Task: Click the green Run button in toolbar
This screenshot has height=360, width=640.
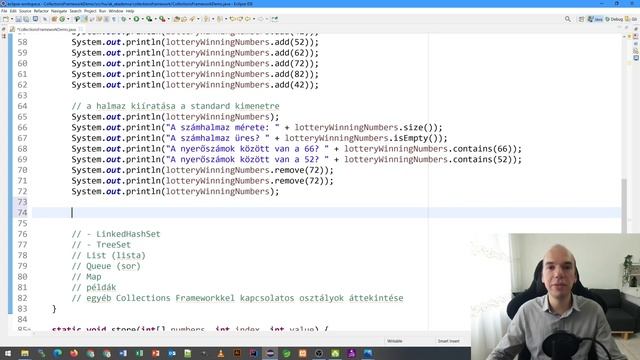Action: click(x=136, y=19)
